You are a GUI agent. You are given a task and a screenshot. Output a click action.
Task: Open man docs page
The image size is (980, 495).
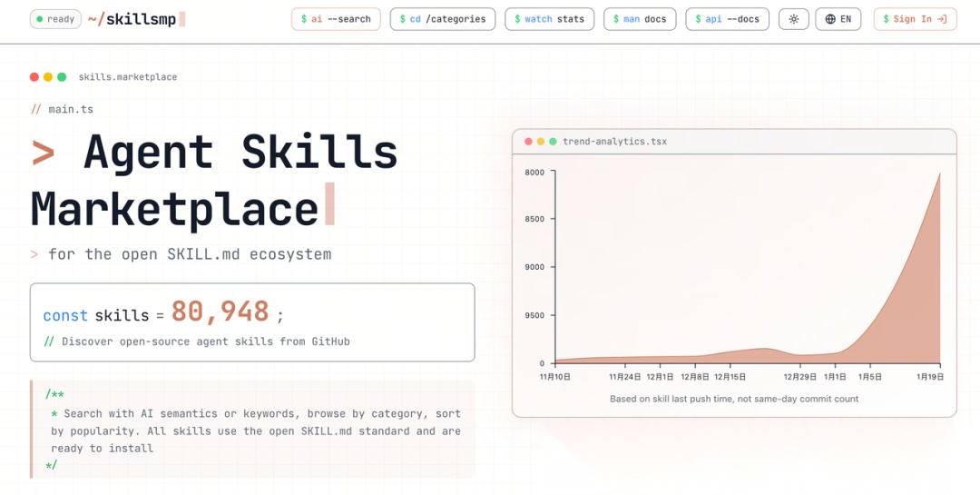(x=640, y=19)
